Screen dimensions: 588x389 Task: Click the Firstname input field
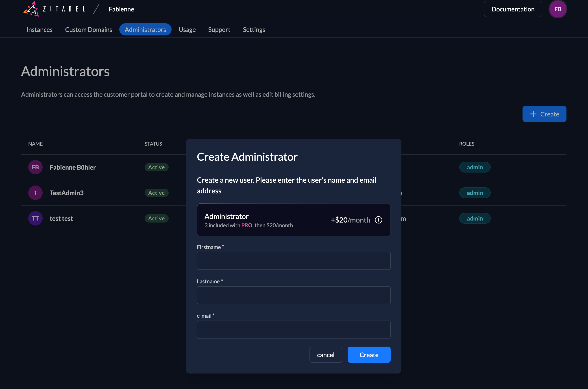tap(293, 260)
